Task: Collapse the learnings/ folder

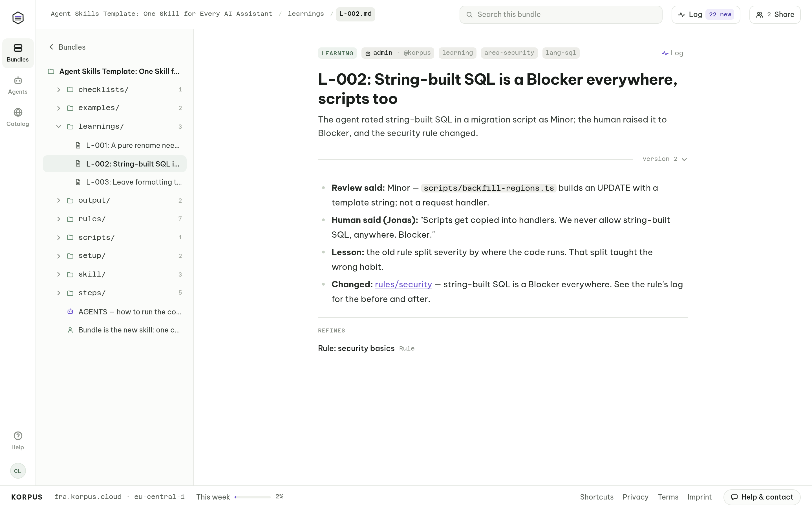Action: (59, 127)
